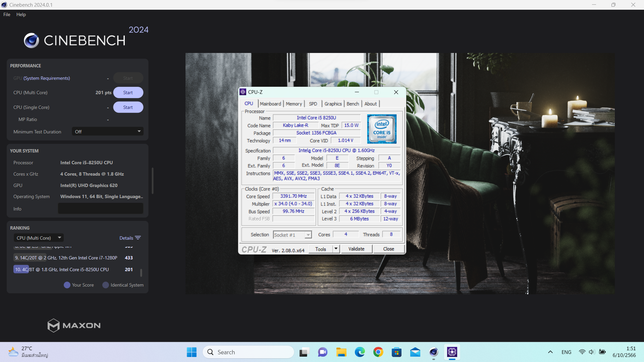Select the CPU tab in CPU-Z
This screenshot has width=644, height=362.
click(x=249, y=104)
